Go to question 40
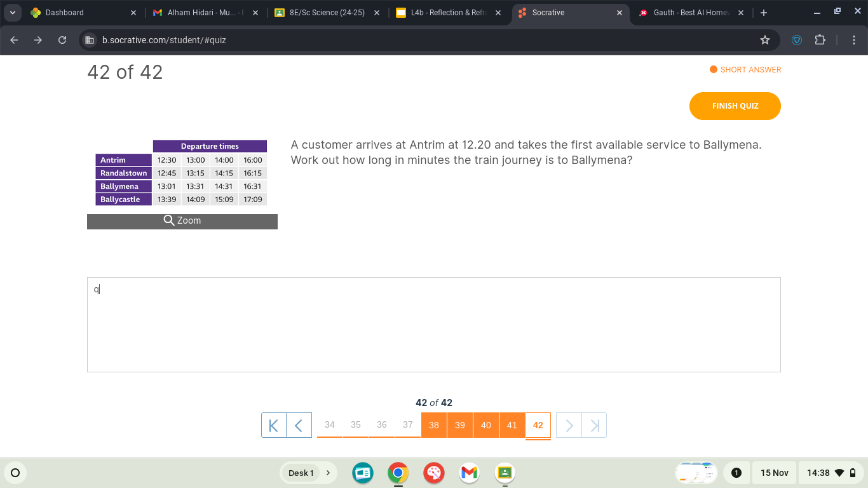Screen dimensions: 868x488 point(486,425)
